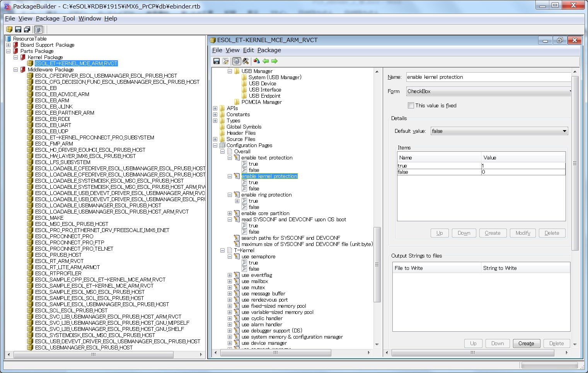Click the Middleware Package red book icon
This screenshot has height=373, width=588.
tap(23, 70)
